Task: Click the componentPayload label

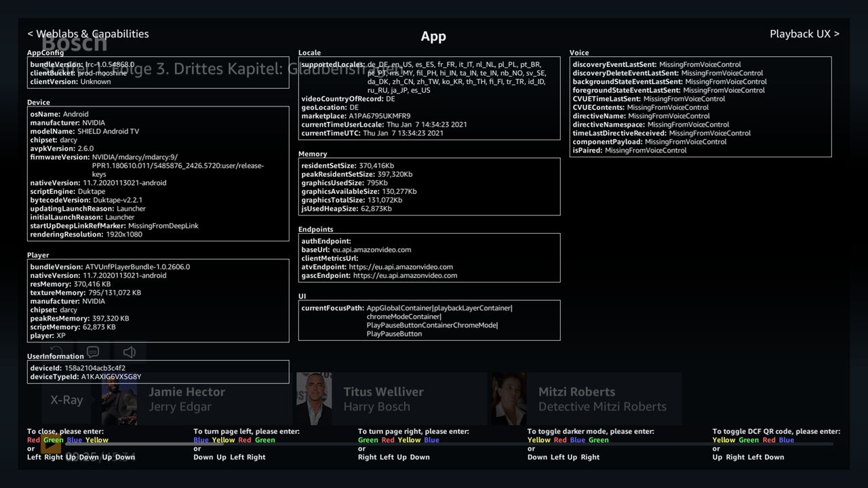Action: (608, 142)
